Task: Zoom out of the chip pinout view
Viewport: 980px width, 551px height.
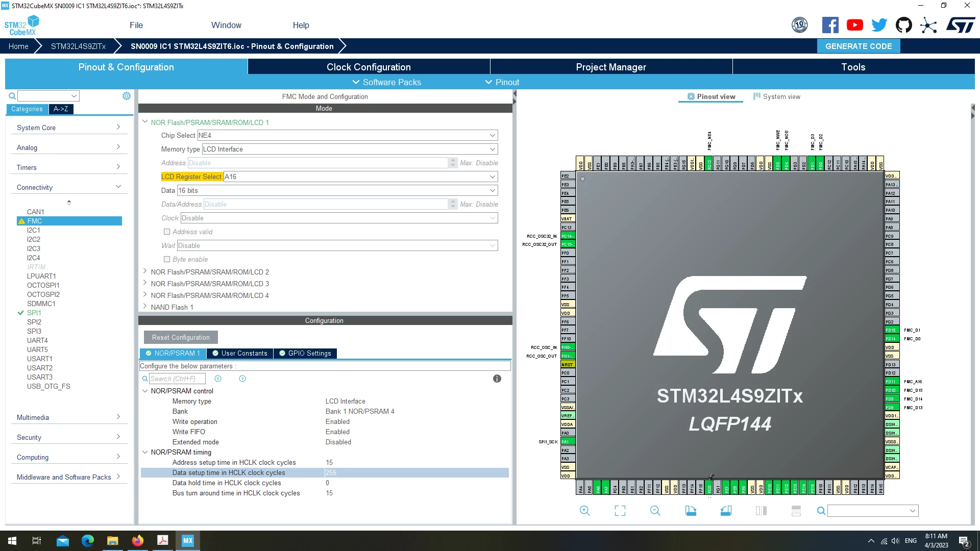Action: 655,511
